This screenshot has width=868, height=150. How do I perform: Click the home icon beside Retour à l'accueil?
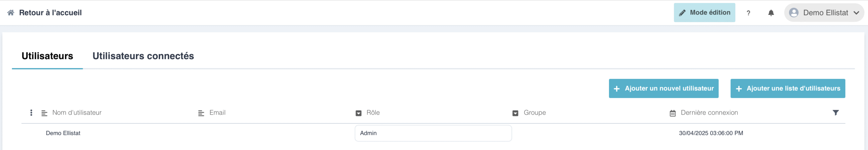point(11,13)
